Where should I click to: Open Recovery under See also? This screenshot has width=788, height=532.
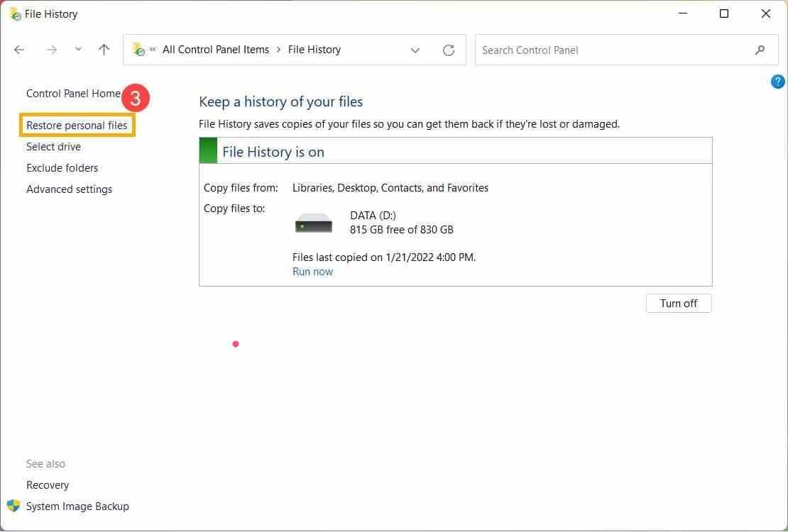(x=48, y=485)
